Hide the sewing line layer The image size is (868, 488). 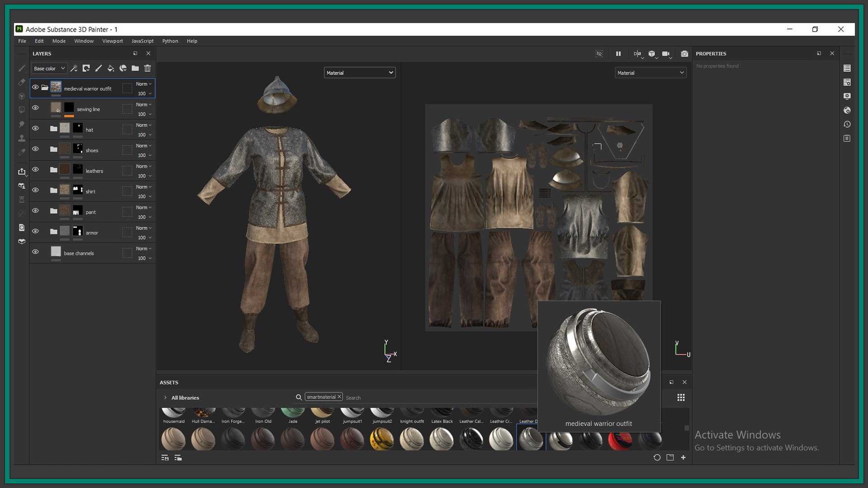click(x=35, y=108)
